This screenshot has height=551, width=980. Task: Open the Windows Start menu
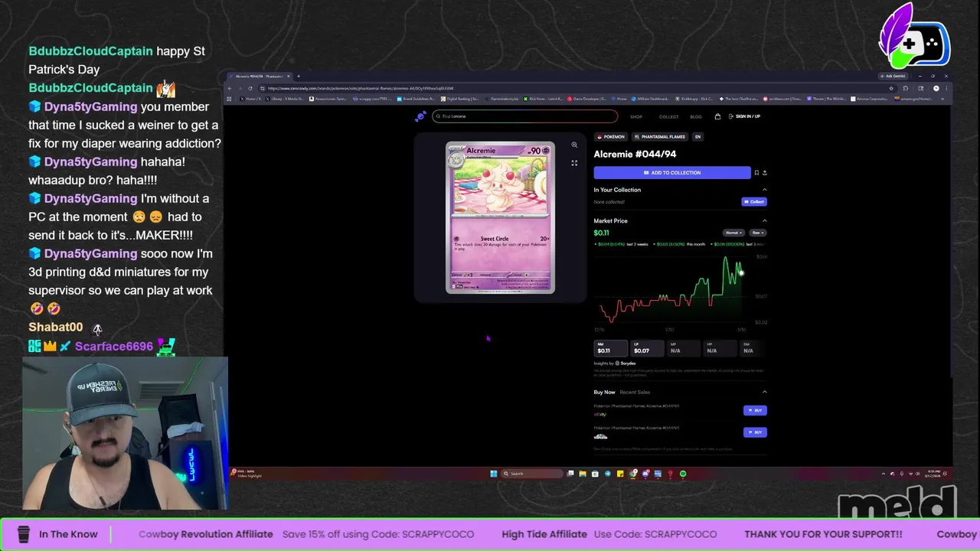pyautogui.click(x=493, y=474)
